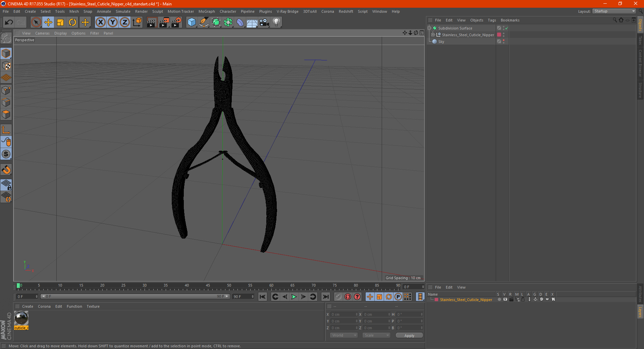
Task: Open the Objects manager search magnifier
Action: (615, 20)
